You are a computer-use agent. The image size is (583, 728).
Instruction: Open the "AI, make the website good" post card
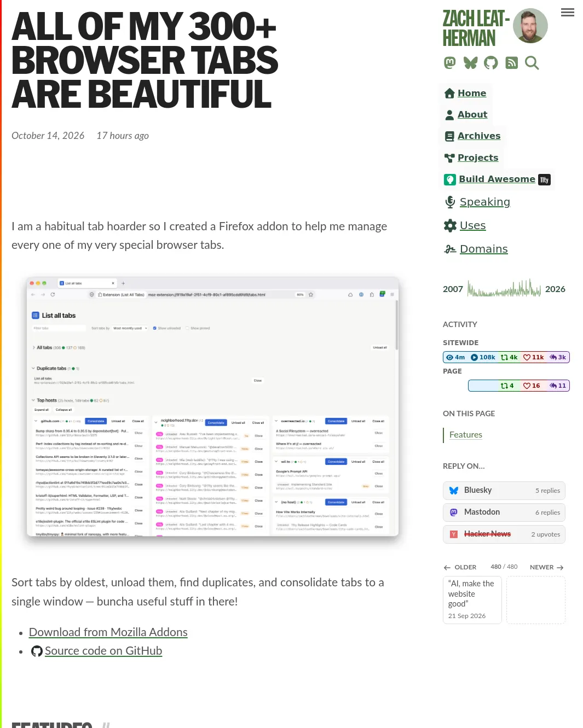[x=472, y=600]
